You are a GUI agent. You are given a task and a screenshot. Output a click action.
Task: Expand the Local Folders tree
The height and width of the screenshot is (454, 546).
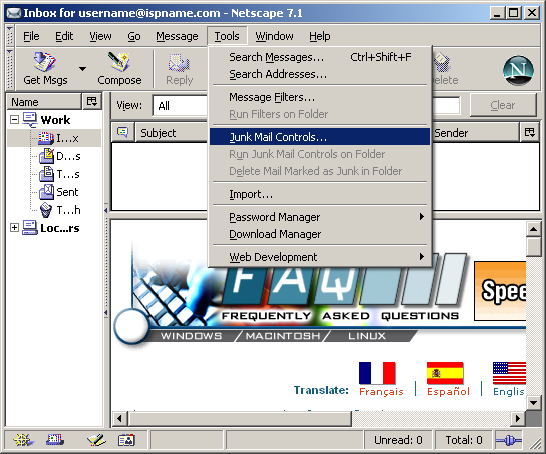[x=14, y=228]
